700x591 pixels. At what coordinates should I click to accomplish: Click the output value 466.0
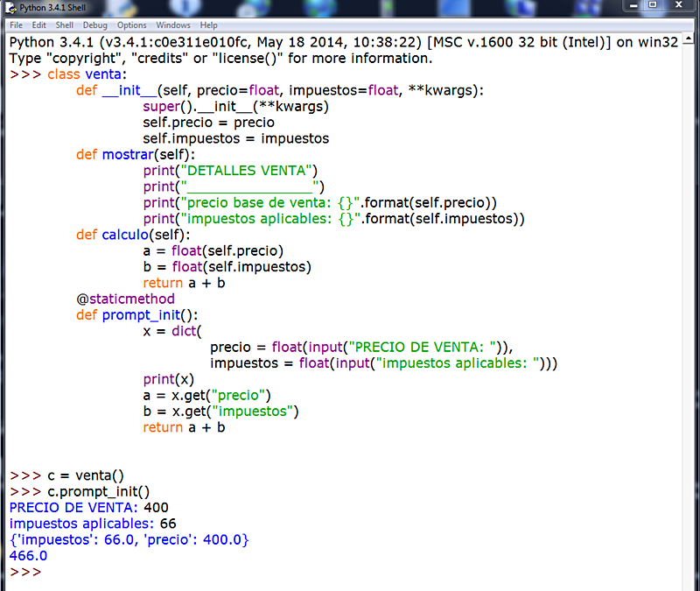pos(27,555)
